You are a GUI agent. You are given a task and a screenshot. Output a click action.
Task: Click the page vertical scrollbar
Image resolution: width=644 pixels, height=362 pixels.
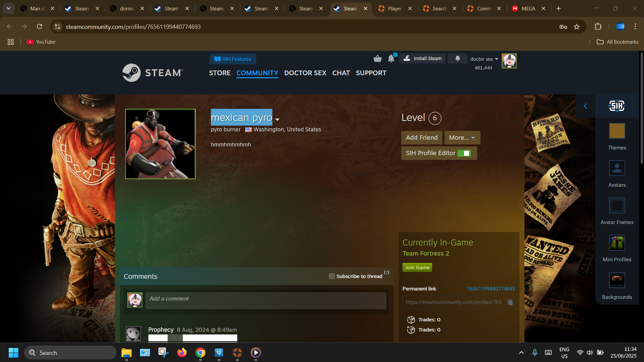click(641, 107)
